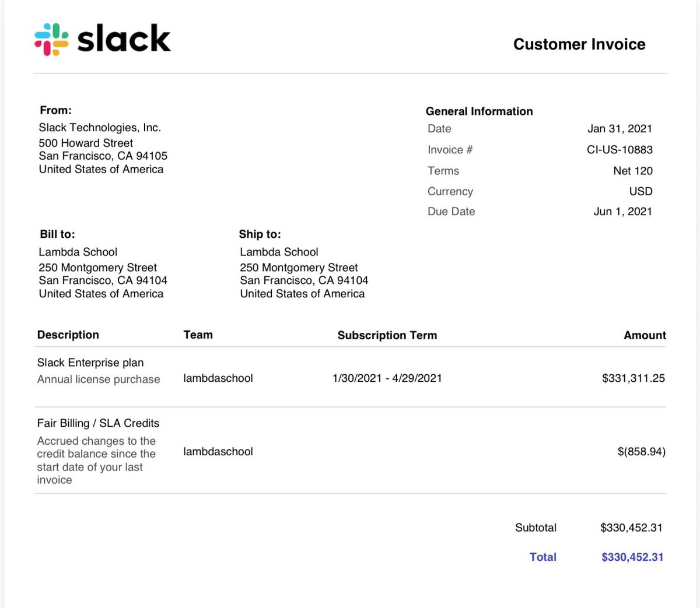This screenshot has width=700, height=608.
Task: Click 'Lambda School' under Bill to
Action: point(78,252)
